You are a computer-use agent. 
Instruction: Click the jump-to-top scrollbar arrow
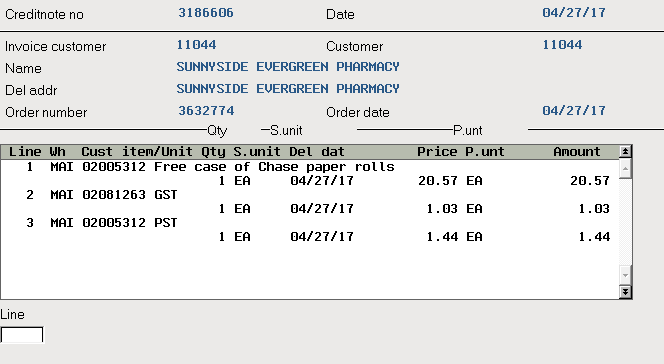tap(625, 152)
